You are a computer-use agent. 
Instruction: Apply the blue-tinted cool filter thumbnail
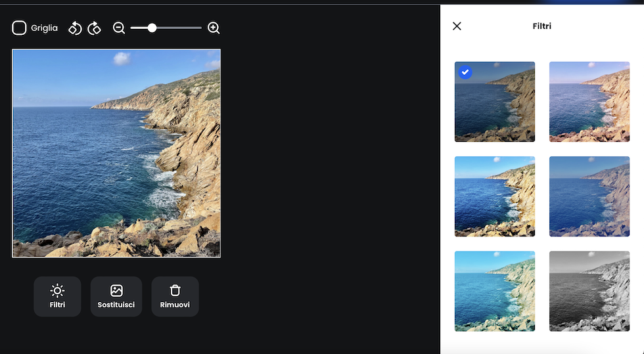coord(589,196)
